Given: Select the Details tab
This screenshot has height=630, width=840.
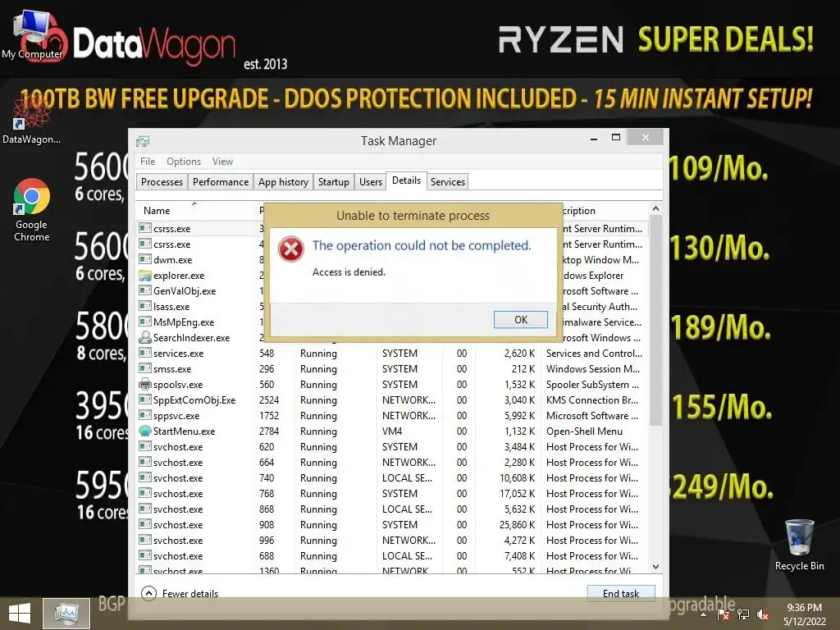Looking at the screenshot, I should (x=406, y=180).
